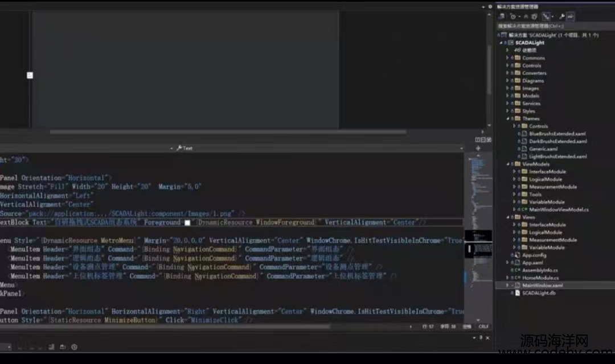
Task: Click the properties wrench icon in Solution Explorer
Action: 561,16
